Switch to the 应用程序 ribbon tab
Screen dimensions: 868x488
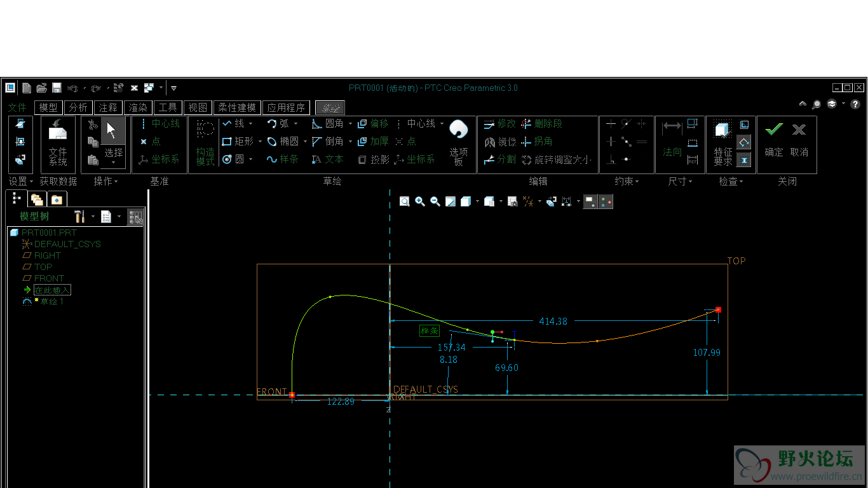(287, 107)
